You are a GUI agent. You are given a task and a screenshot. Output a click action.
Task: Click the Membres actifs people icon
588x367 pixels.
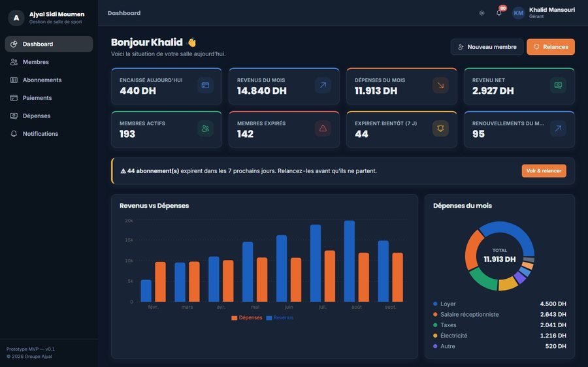pyautogui.click(x=206, y=129)
